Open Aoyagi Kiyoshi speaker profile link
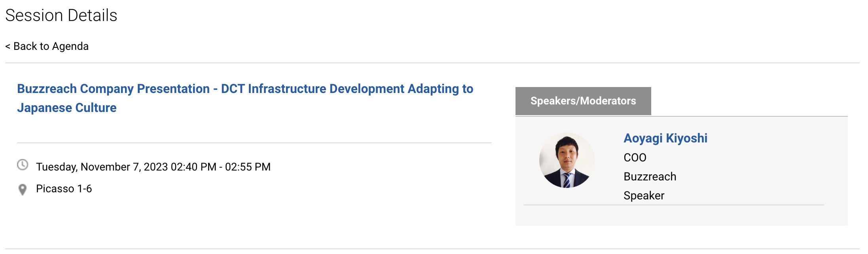868x254 pixels. [665, 138]
